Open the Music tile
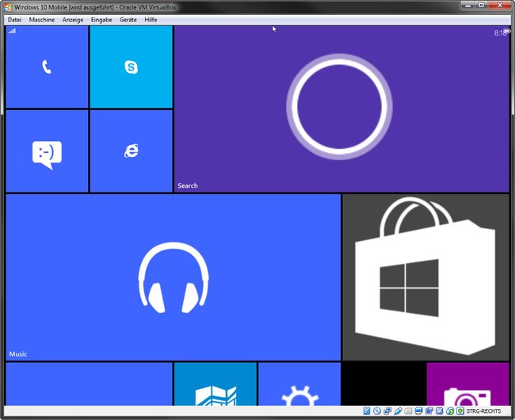This screenshot has width=515, height=420. (x=173, y=277)
